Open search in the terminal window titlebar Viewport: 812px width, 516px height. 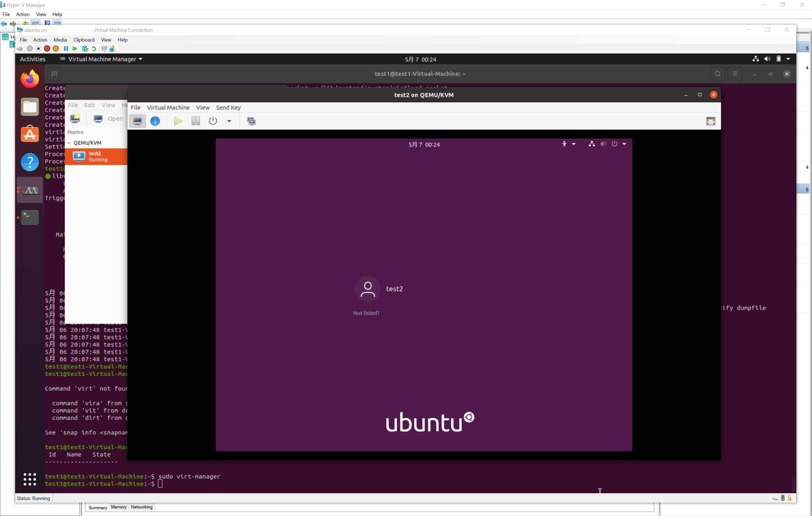click(718, 74)
